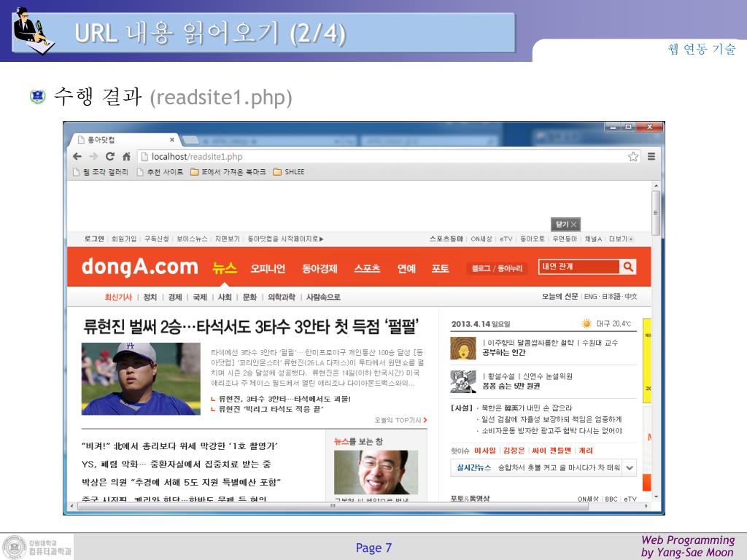Switch to ENG language link

(x=590, y=296)
